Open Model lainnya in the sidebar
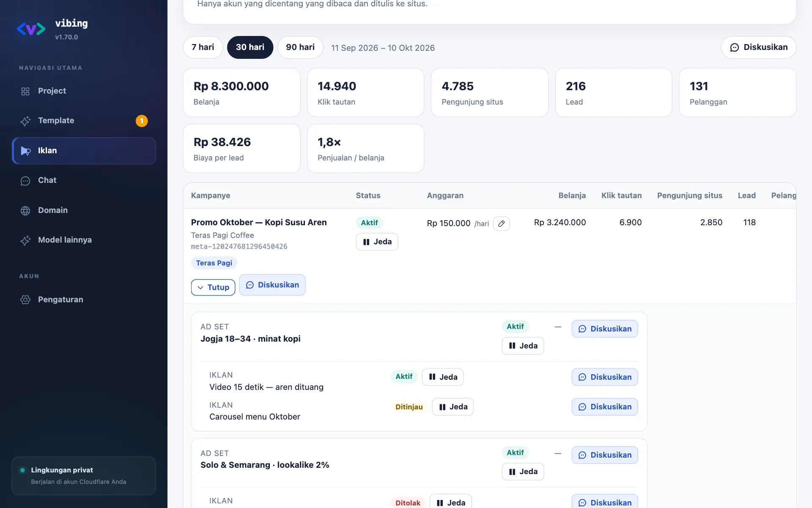This screenshot has height=508, width=812. click(84, 240)
